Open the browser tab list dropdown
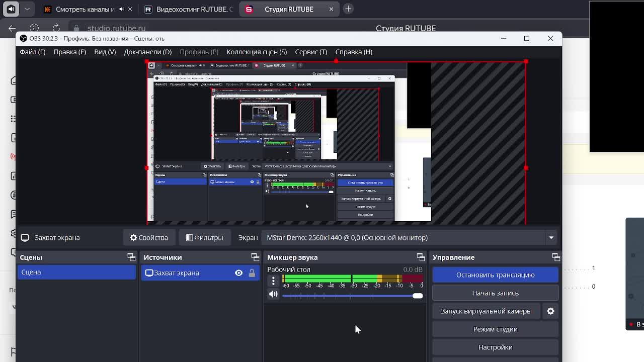Viewport: 644px width, 362px height. click(x=27, y=9)
